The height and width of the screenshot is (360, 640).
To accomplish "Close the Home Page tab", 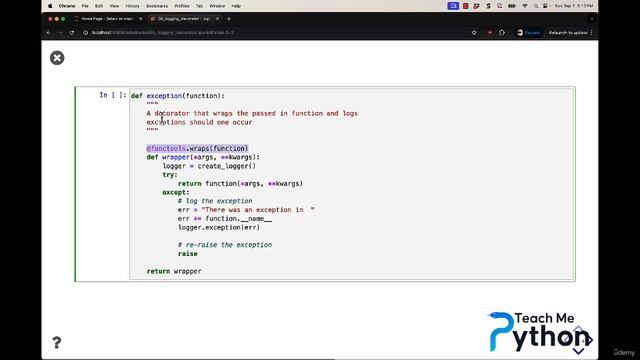I will click(x=141, y=19).
